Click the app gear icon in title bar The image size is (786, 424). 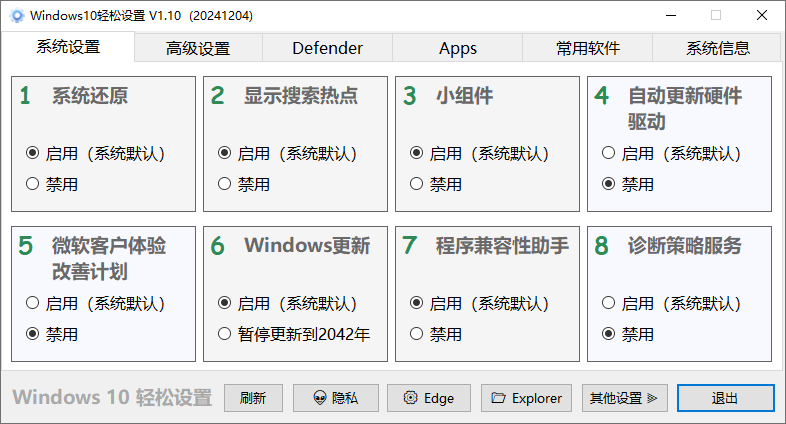tap(16, 15)
